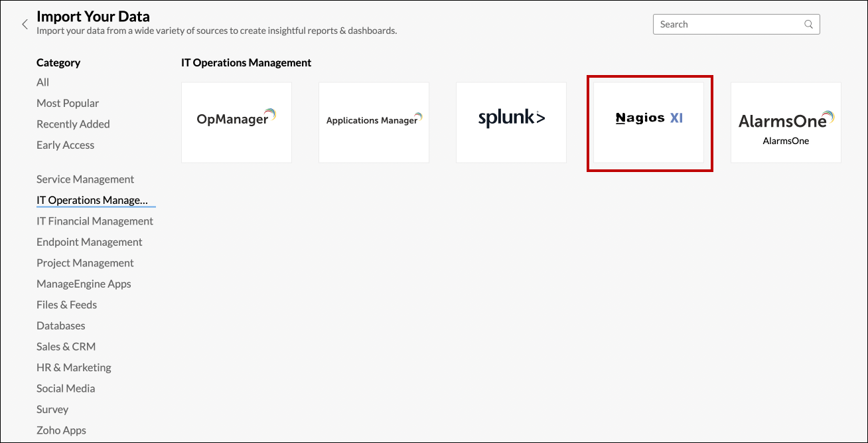View the HR & Marketing category
868x443 pixels.
(x=74, y=367)
